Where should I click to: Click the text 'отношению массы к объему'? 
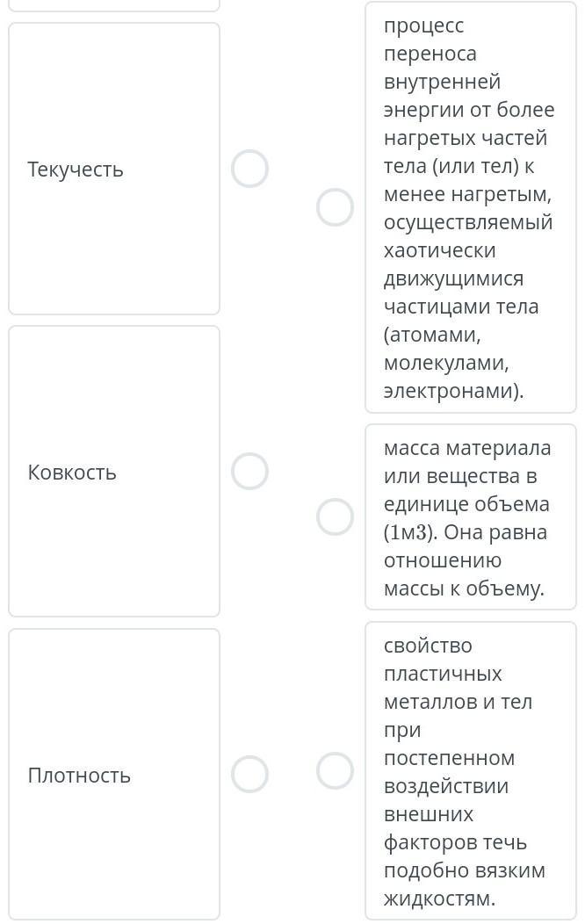point(463,574)
